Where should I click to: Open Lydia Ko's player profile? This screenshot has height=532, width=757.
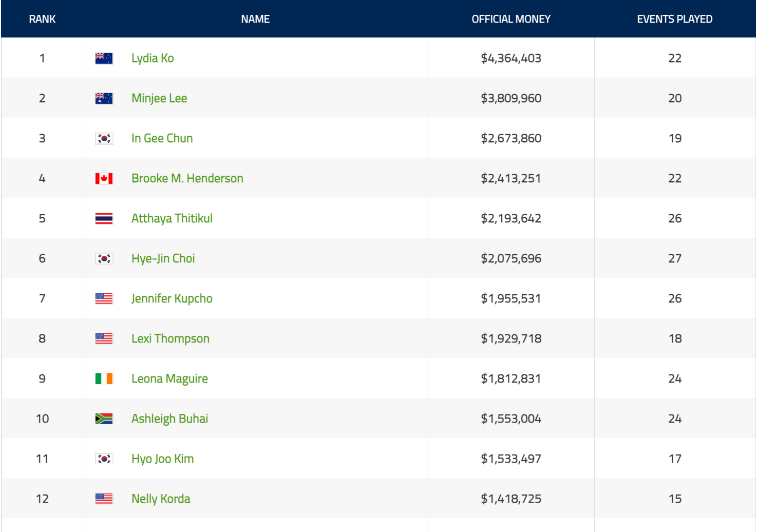click(153, 58)
